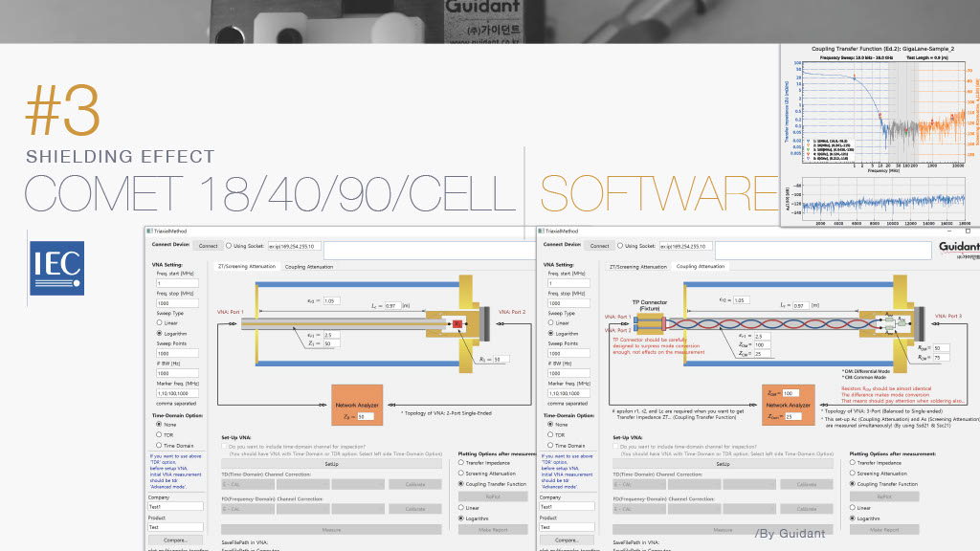Click Connect in the left window

(x=208, y=246)
